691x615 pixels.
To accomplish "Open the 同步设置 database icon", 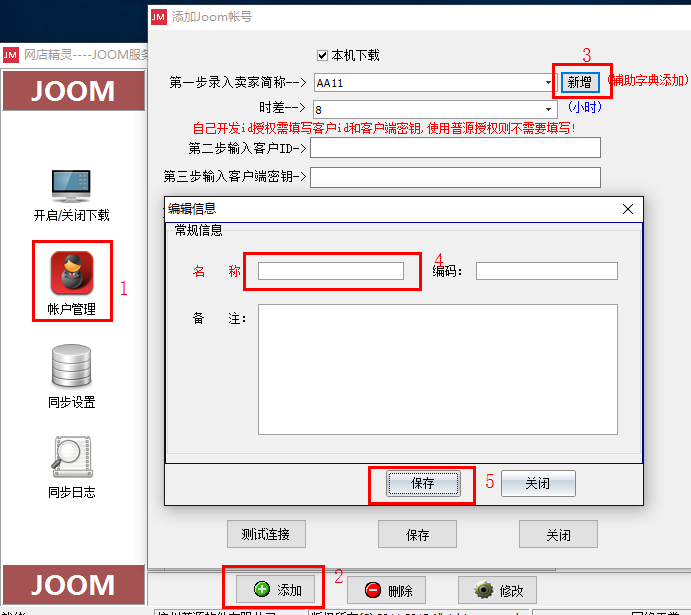I will pos(71,366).
